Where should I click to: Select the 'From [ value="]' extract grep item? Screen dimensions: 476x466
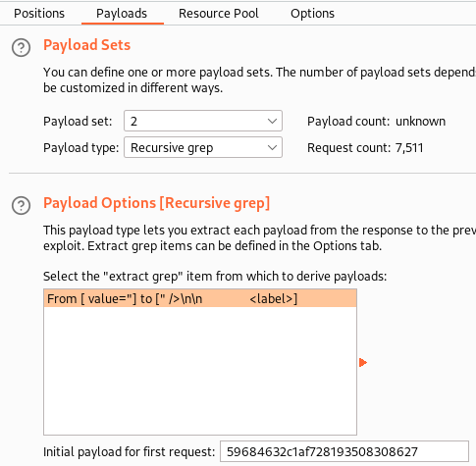pos(200,298)
